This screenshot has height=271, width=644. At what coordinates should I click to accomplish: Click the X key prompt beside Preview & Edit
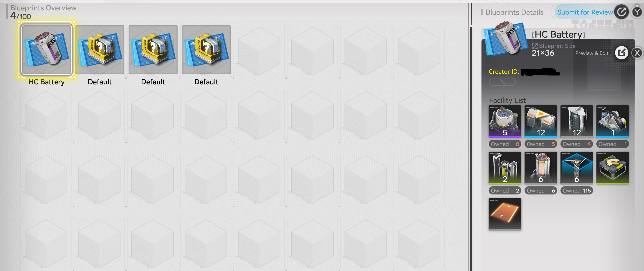pos(637,53)
